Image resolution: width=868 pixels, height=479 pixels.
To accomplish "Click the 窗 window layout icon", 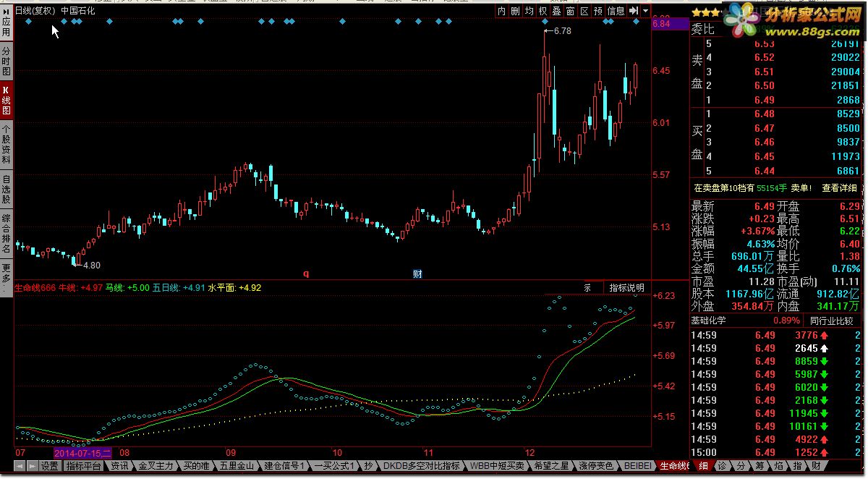I will 571,11.
